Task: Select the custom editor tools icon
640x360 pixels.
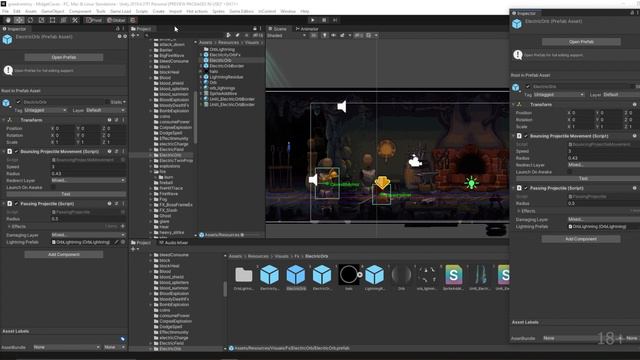Action: point(75,20)
